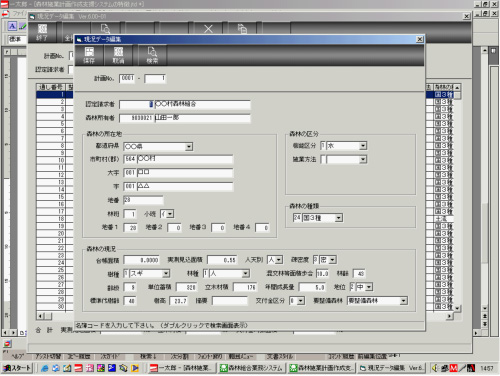Viewport: 500px width, 376px height.
Task: Open Internet Explorer from quick launch
Action: [45, 368]
